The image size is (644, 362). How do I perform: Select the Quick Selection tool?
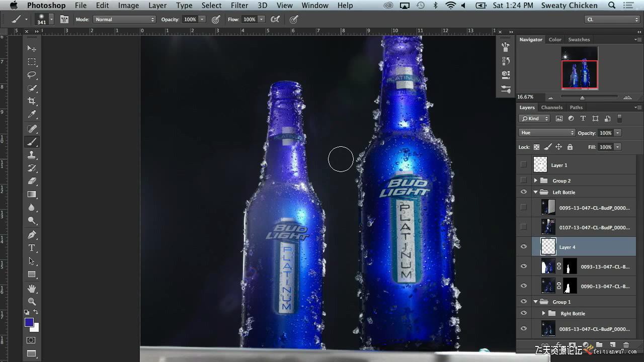click(32, 88)
